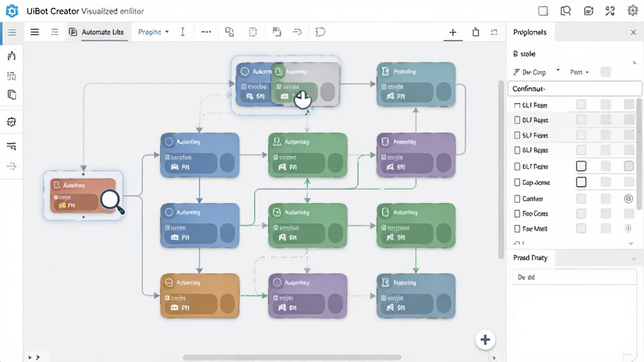Tick the Fee Mertt checkbox
The width and height of the screenshot is (644, 362).
click(x=517, y=229)
